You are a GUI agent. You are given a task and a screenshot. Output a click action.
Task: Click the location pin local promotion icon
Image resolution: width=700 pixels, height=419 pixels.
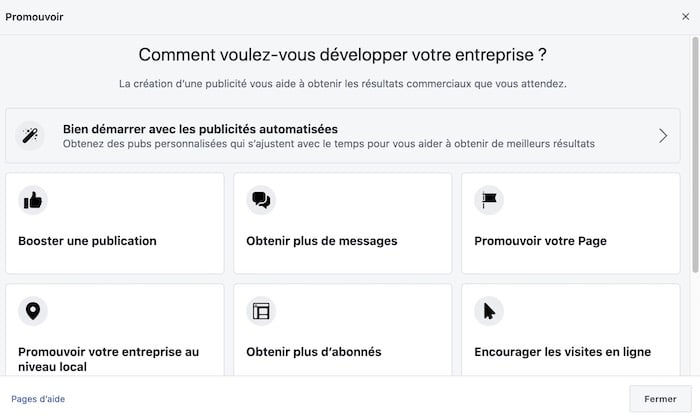33,311
